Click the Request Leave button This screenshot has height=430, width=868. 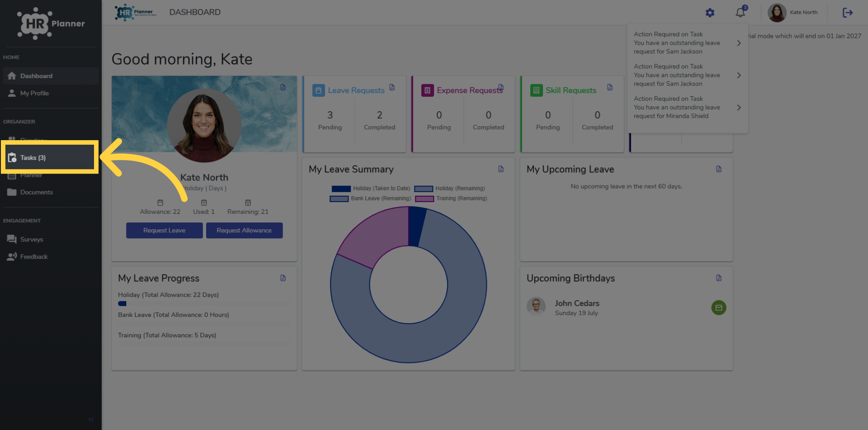tap(164, 230)
